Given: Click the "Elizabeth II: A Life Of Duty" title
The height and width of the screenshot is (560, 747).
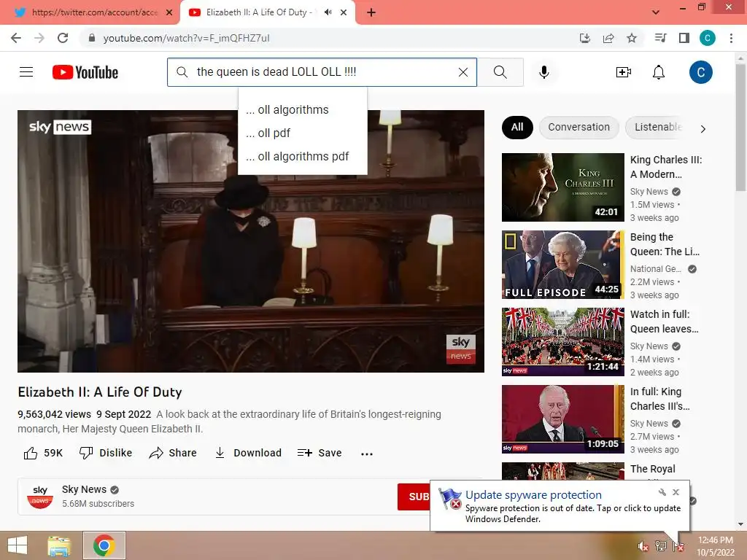Looking at the screenshot, I should point(99,392).
